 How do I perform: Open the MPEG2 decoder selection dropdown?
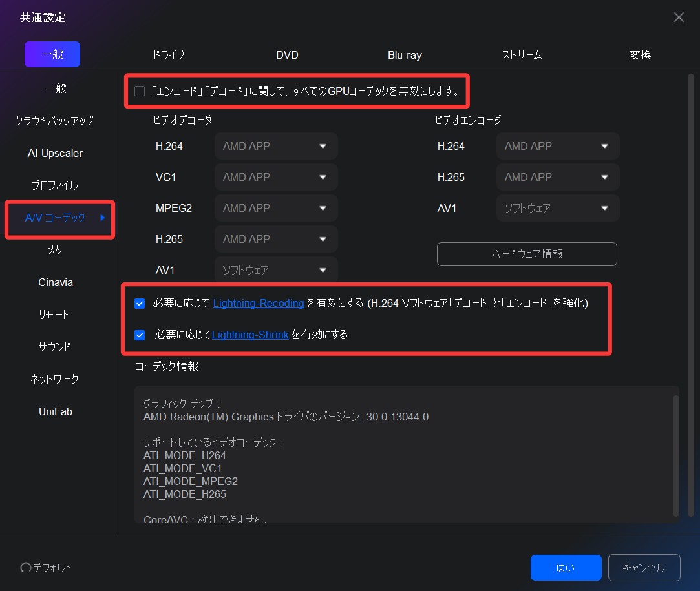pyautogui.click(x=276, y=208)
